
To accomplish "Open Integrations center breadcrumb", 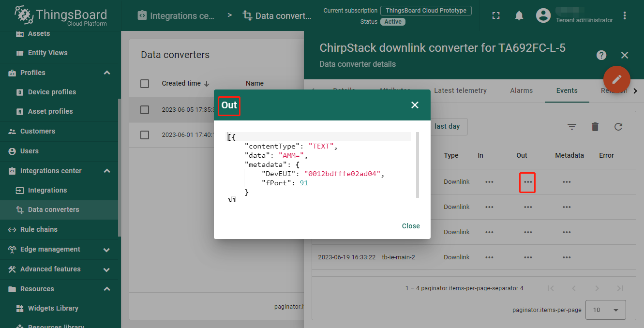I will tap(176, 16).
